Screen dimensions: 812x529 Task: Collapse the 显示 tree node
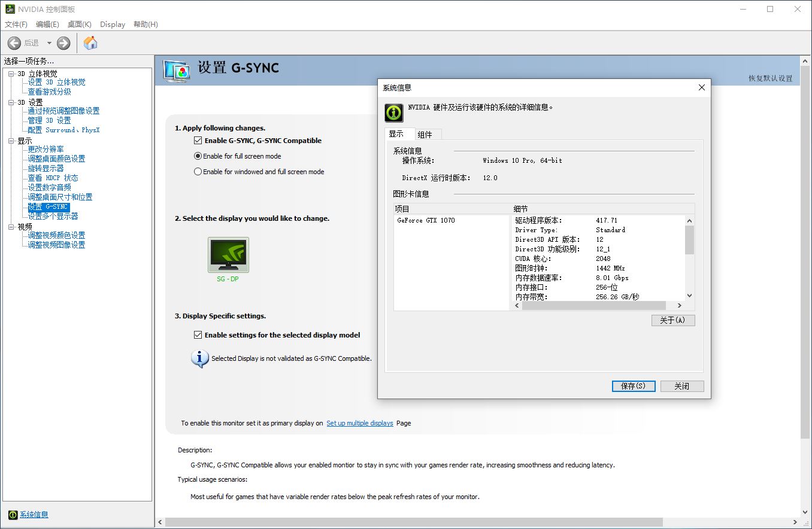pyautogui.click(x=11, y=141)
